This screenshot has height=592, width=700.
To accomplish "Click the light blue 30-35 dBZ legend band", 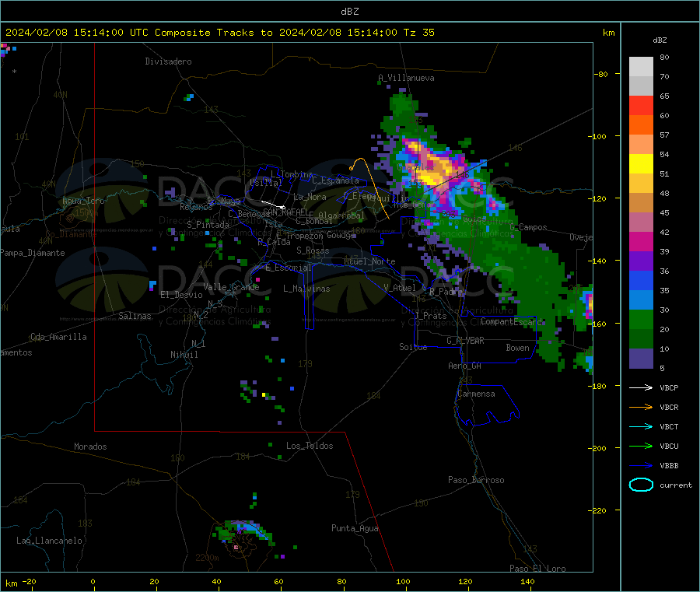I will (x=641, y=300).
